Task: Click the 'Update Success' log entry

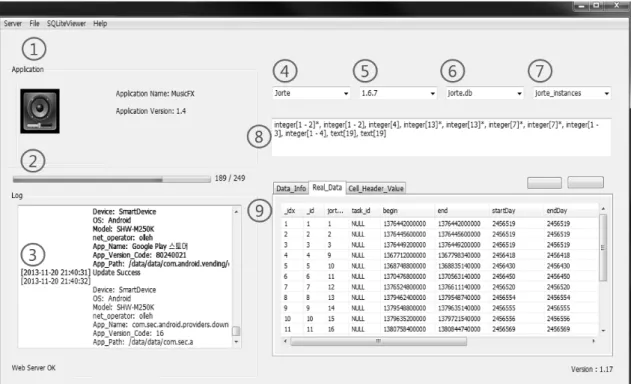Action: point(116,273)
